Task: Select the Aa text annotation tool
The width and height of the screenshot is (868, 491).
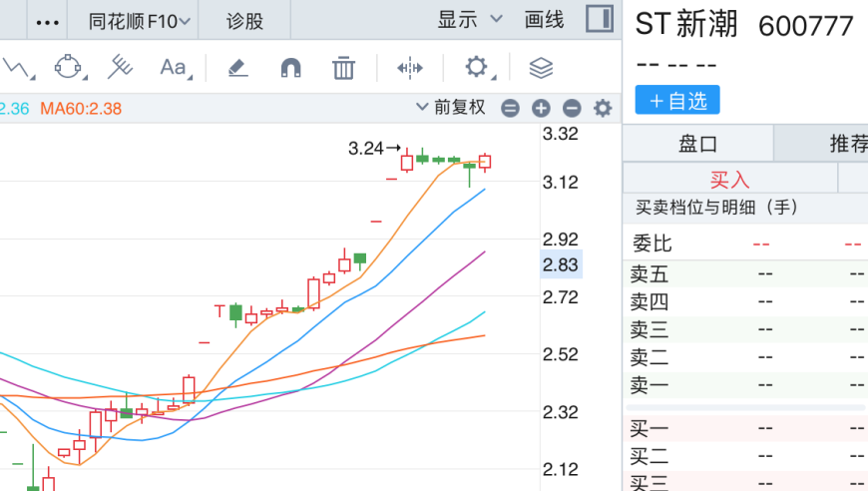Action: click(x=174, y=68)
